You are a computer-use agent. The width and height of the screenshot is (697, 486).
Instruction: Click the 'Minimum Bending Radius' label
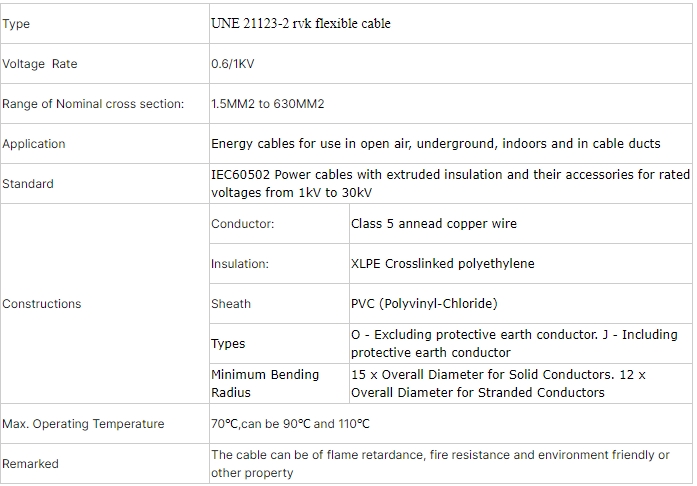(x=265, y=383)
